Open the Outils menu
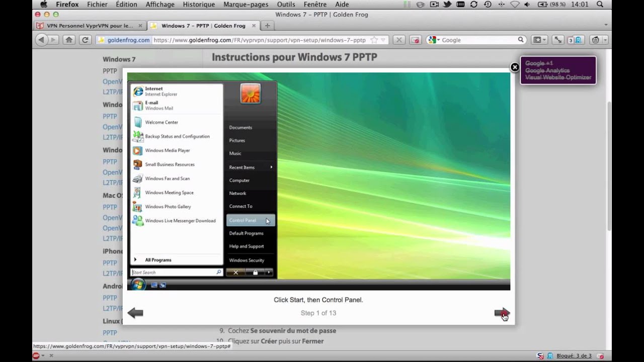The width and height of the screenshot is (644, 362). 286,5
